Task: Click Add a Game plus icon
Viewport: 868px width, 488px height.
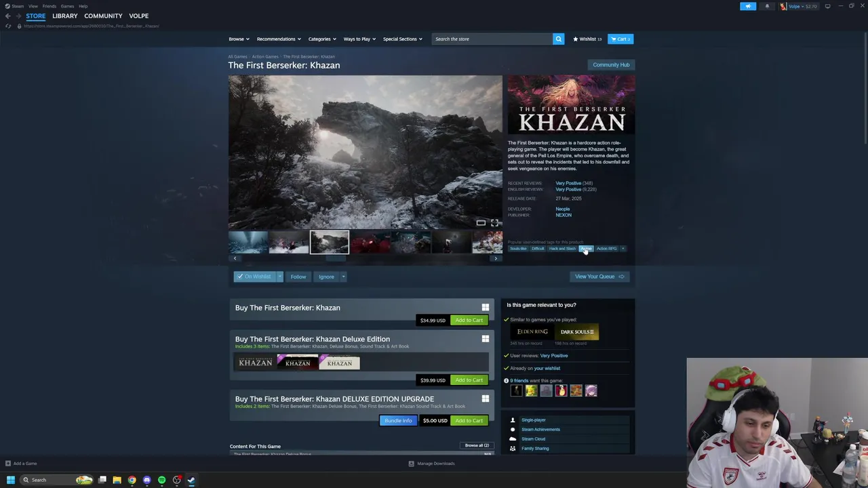Action: click(8, 464)
